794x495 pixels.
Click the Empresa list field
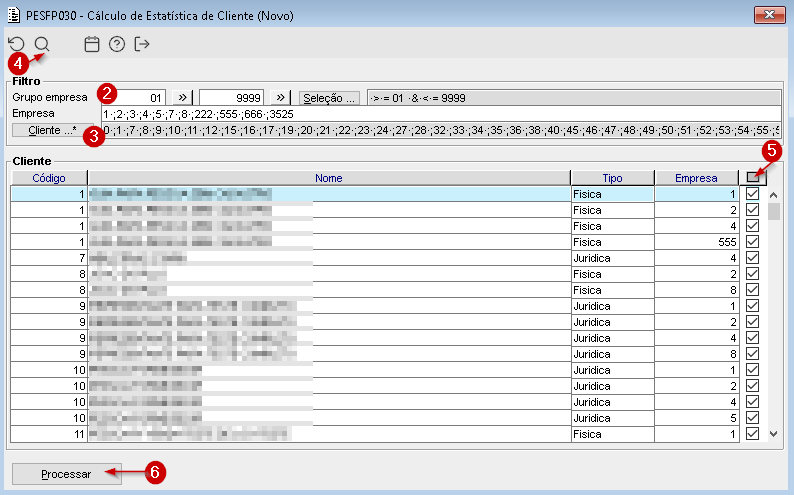tap(441, 114)
